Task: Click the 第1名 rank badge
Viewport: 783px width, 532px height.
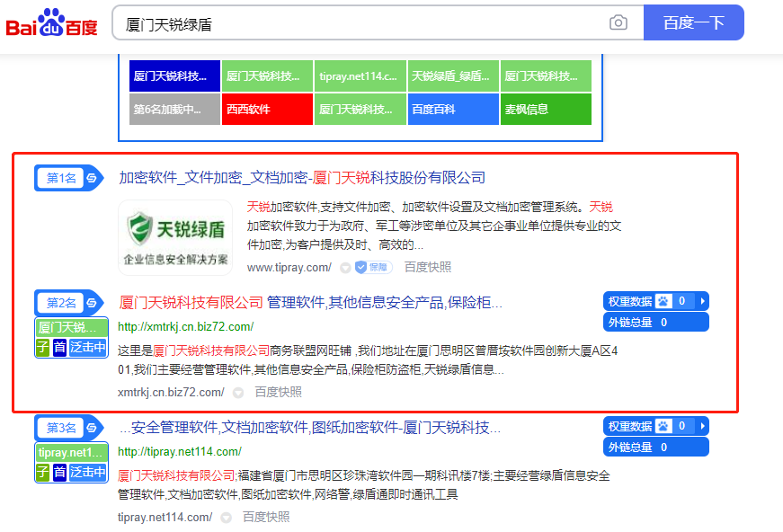Action: [x=61, y=178]
